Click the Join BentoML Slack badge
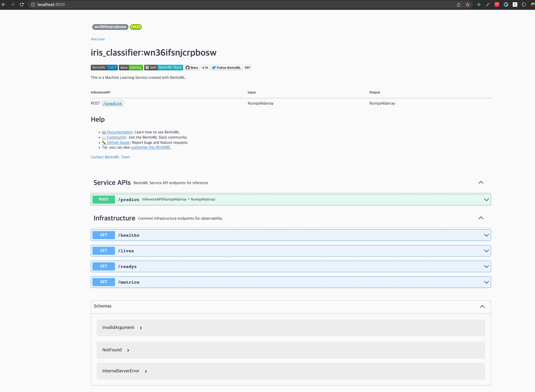The width and height of the screenshot is (535, 392). (x=163, y=68)
